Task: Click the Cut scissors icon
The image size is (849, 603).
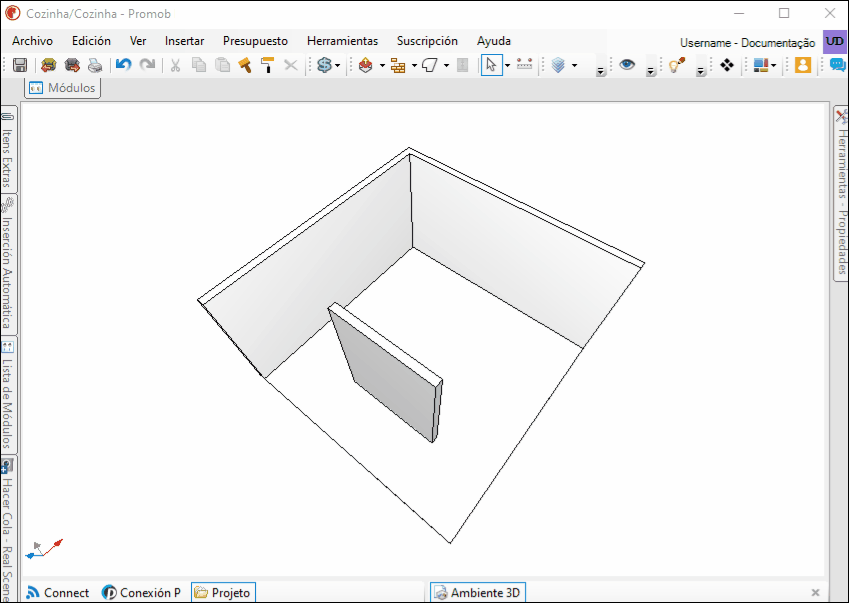Action: click(175, 65)
